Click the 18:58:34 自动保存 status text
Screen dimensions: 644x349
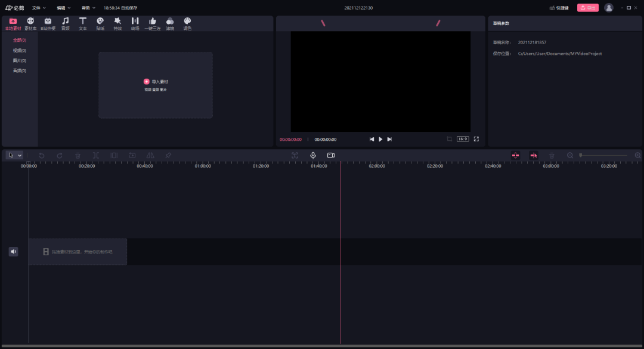coord(120,8)
